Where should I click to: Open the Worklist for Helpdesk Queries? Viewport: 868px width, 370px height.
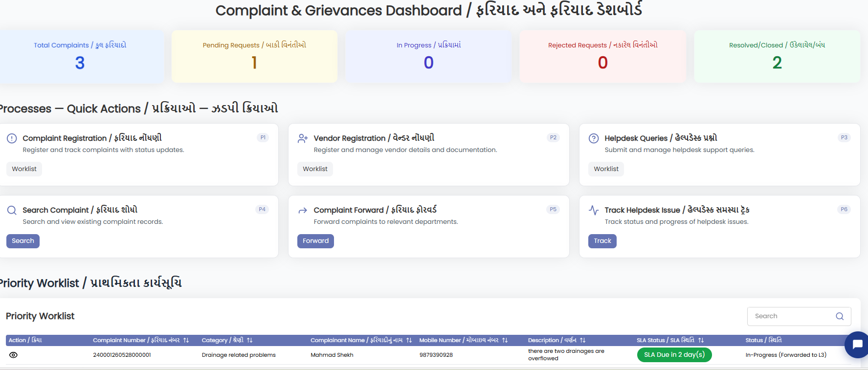(606, 169)
